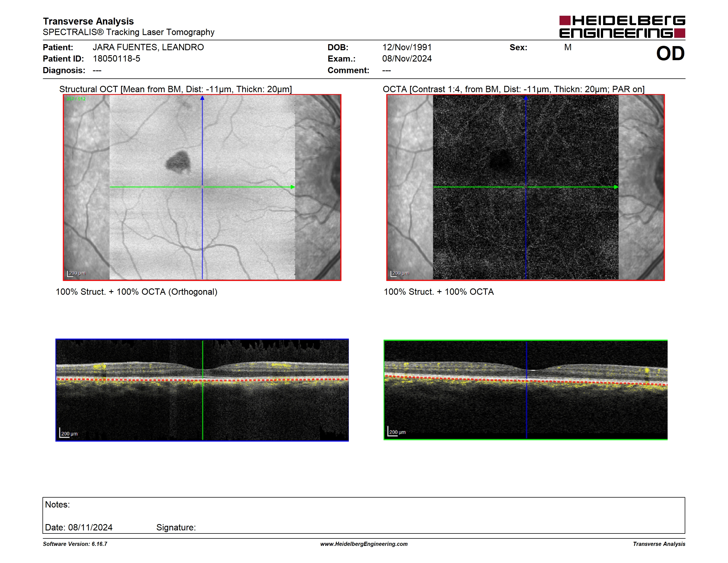728x563 pixels.
Task: Click the 200 µm scale bar in the blue-framed B-scan
Action: click(69, 433)
